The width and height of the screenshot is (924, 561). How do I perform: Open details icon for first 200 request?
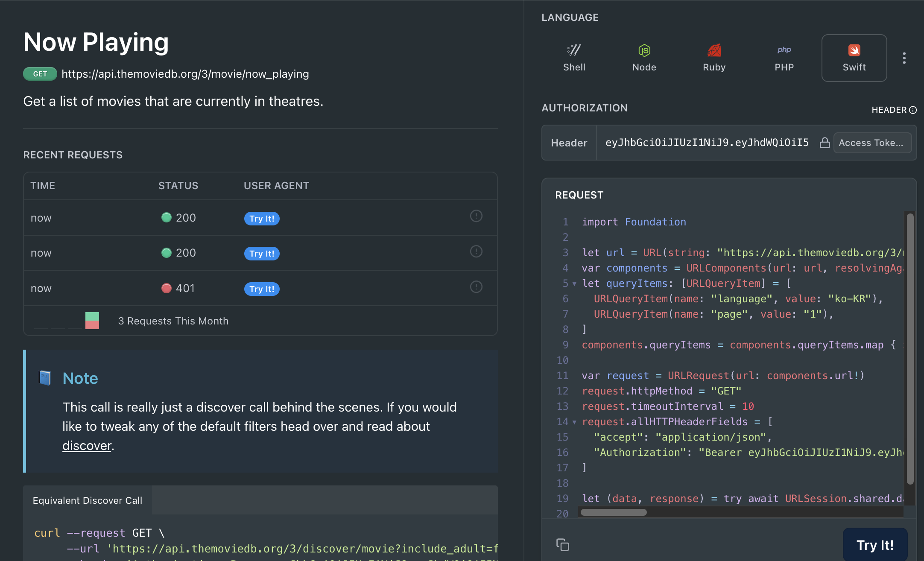pyautogui.click(x=476, y=216)
